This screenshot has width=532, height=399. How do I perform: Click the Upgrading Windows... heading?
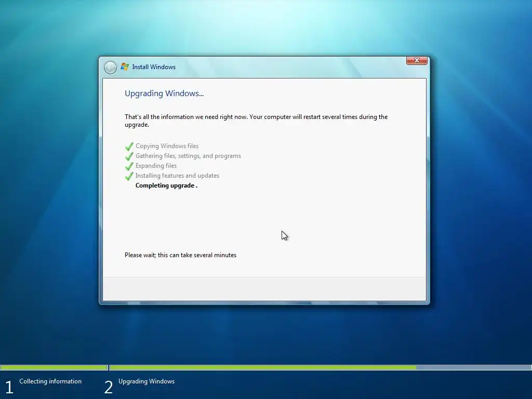[164, 94]
